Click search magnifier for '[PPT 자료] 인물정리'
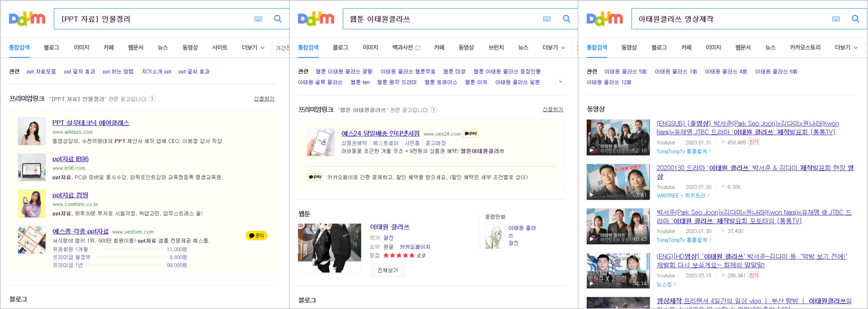 click(x=278, y=19)
